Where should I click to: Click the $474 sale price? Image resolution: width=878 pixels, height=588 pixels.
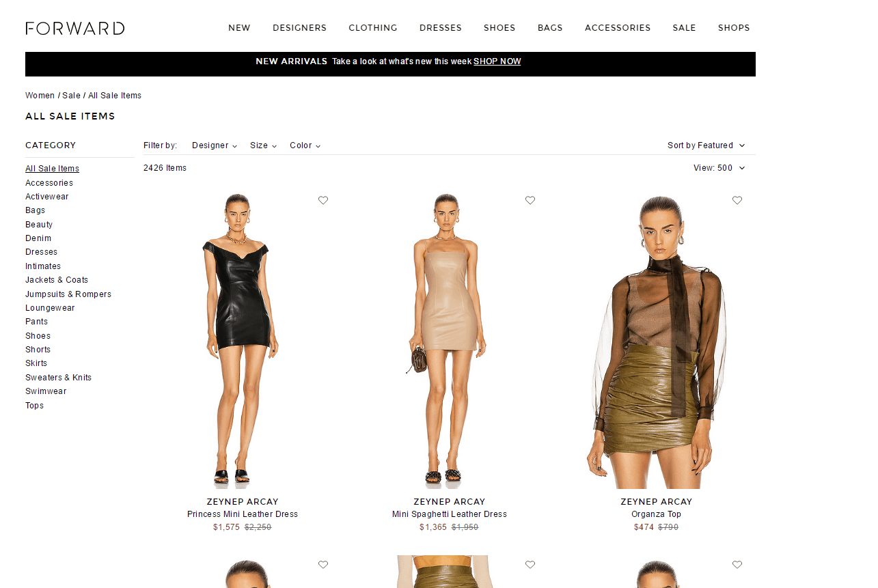[644, 527]
